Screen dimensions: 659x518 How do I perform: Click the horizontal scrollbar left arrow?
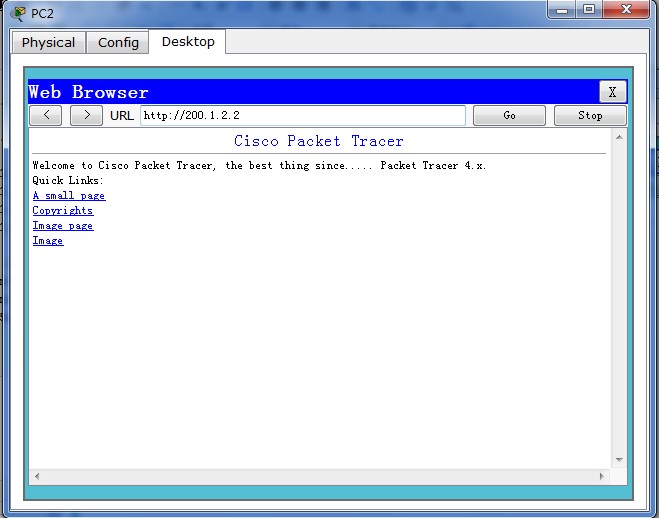pos(37,476)
